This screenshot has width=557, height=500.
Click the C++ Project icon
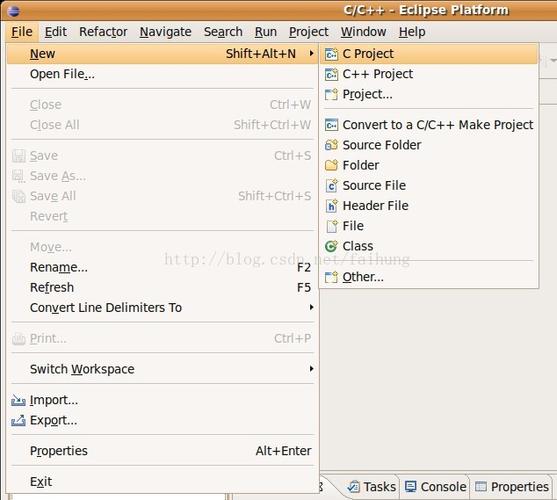331,74
